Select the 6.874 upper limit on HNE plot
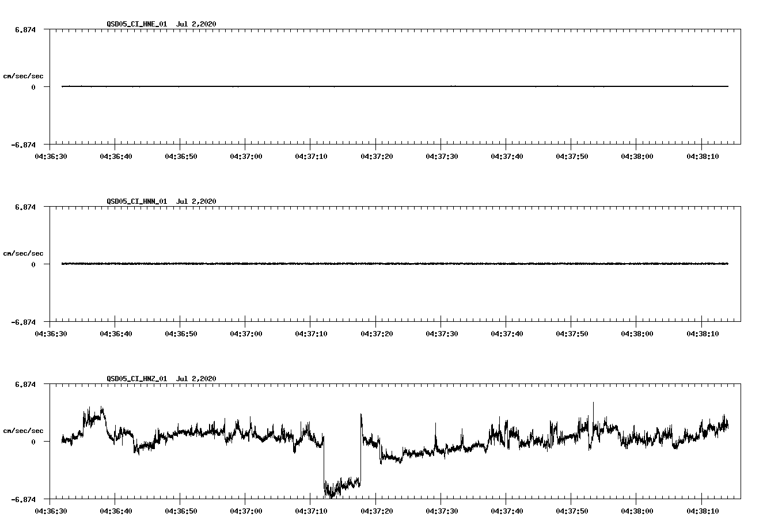The height and width of the screenshot is (532, 782). pyautogui.click(x=25, y=29)
